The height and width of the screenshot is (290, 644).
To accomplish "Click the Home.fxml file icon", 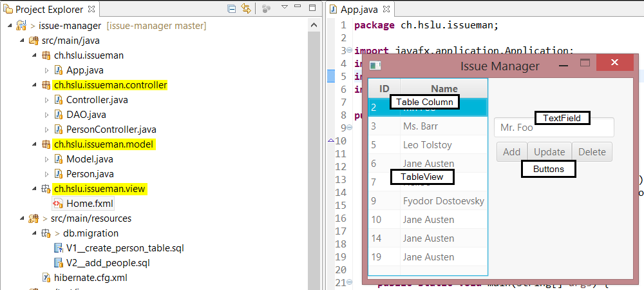I will click(x=59, y=204).
